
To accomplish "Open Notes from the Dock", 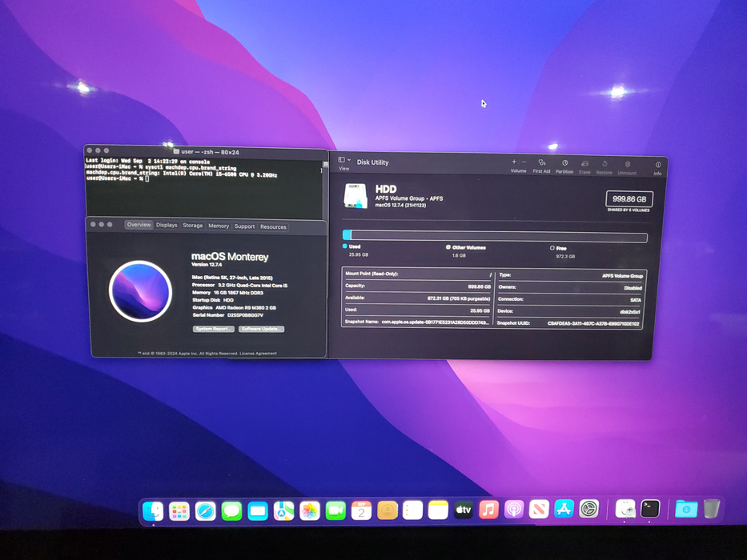I will (438, 510).
